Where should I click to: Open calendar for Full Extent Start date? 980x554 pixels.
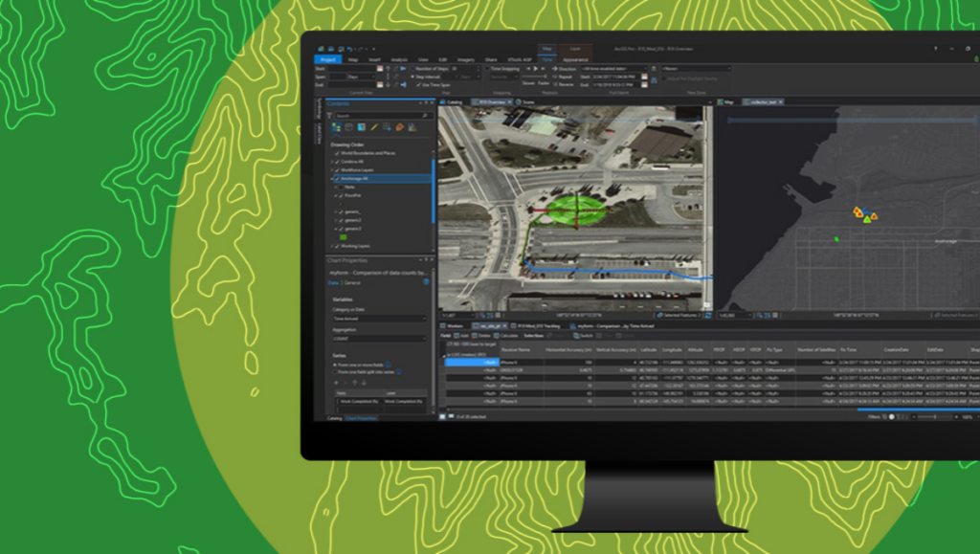pyautogui.click(x=644, y=77)
